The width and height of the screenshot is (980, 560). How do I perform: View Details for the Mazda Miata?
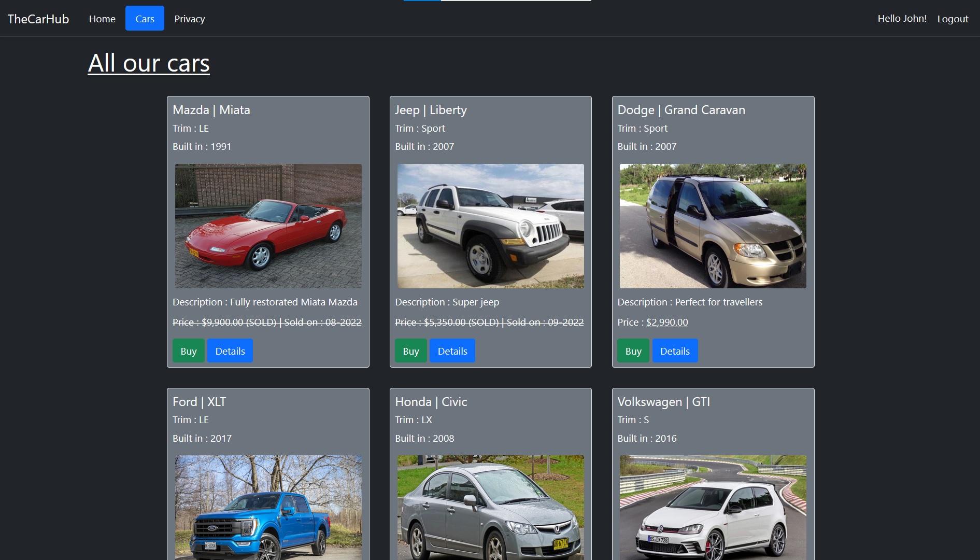230,351
